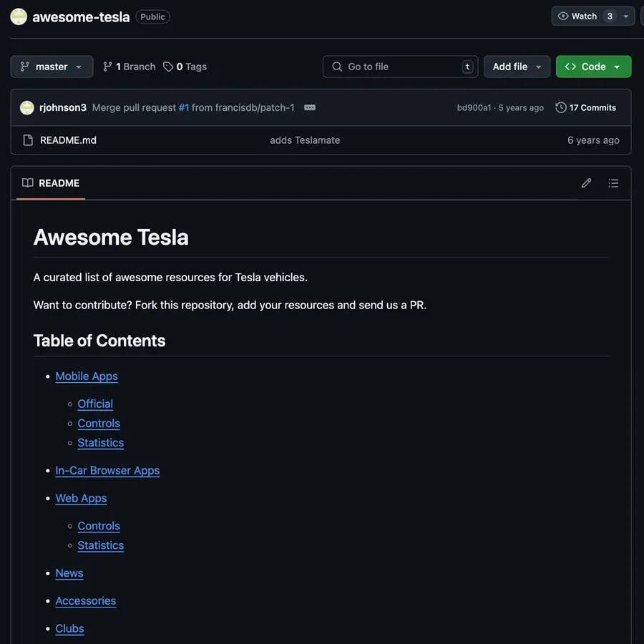Jump to Statistics under Web Apps
The image size is (644, 644).
pos(101,545)
